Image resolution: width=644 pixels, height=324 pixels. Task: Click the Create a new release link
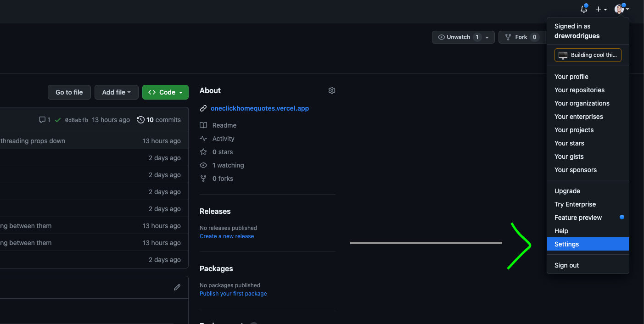coord(227,236)
